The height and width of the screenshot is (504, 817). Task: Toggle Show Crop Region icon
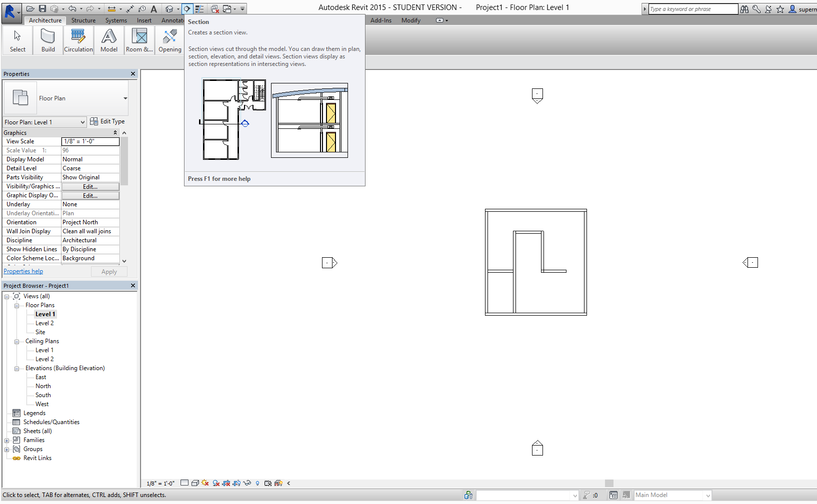pos(236,483)
